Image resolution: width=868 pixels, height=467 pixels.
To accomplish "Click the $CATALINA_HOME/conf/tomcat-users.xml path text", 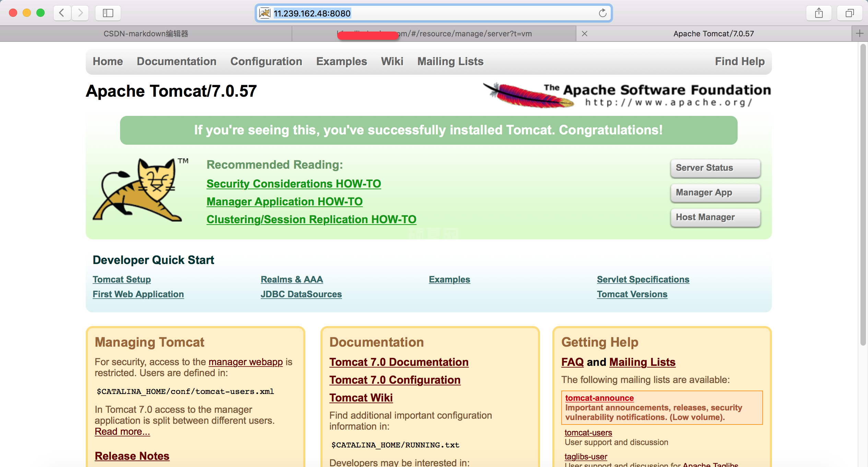I will click(x=185, y=392).
